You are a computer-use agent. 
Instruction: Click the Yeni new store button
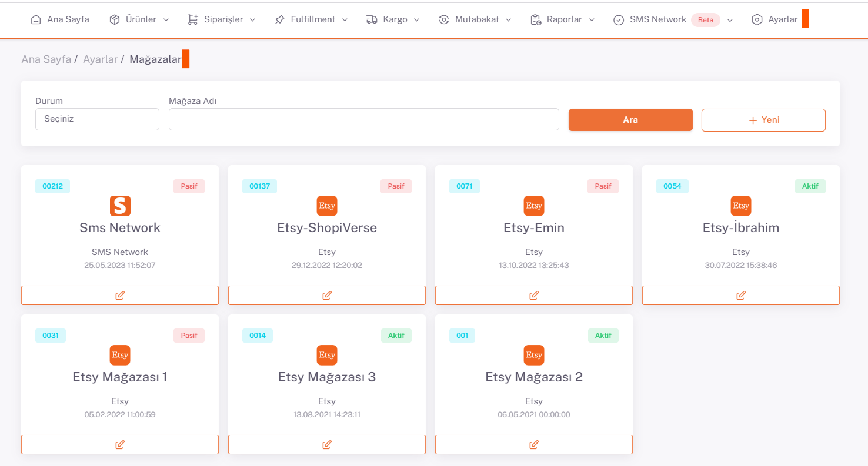click(763, 120)
